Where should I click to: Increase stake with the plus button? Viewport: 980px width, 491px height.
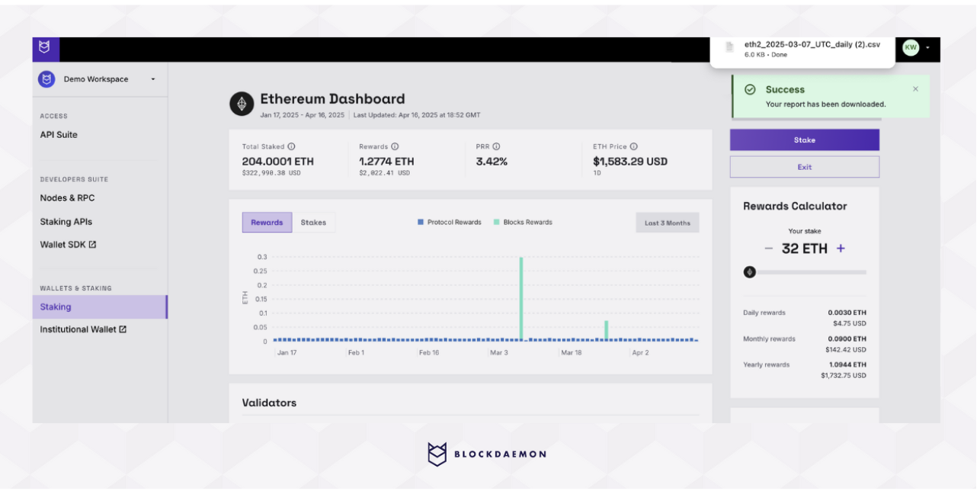click(841, 249)
